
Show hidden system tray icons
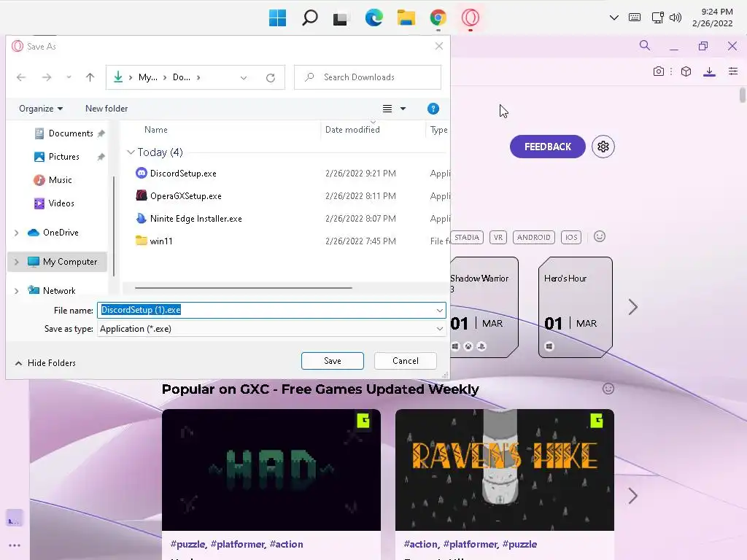(x=614, y=17)
